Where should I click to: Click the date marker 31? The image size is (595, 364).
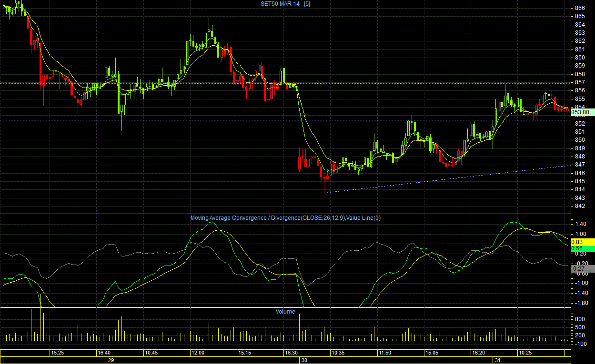coord(497,361)
